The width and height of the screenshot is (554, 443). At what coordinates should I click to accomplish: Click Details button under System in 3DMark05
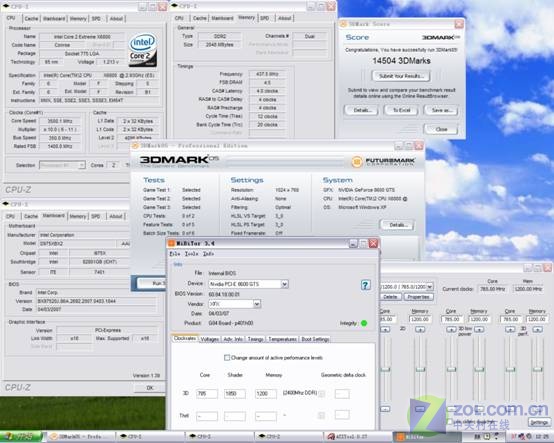[398, 225]
